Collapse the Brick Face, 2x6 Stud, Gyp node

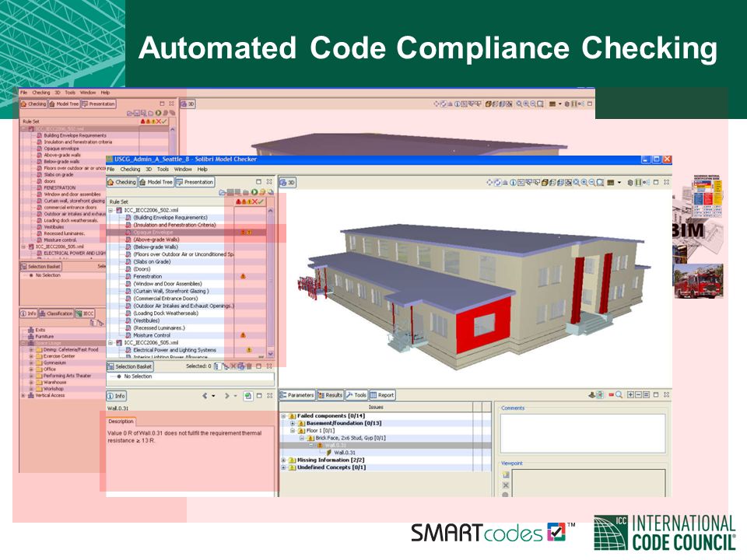[x=302, y=438]
